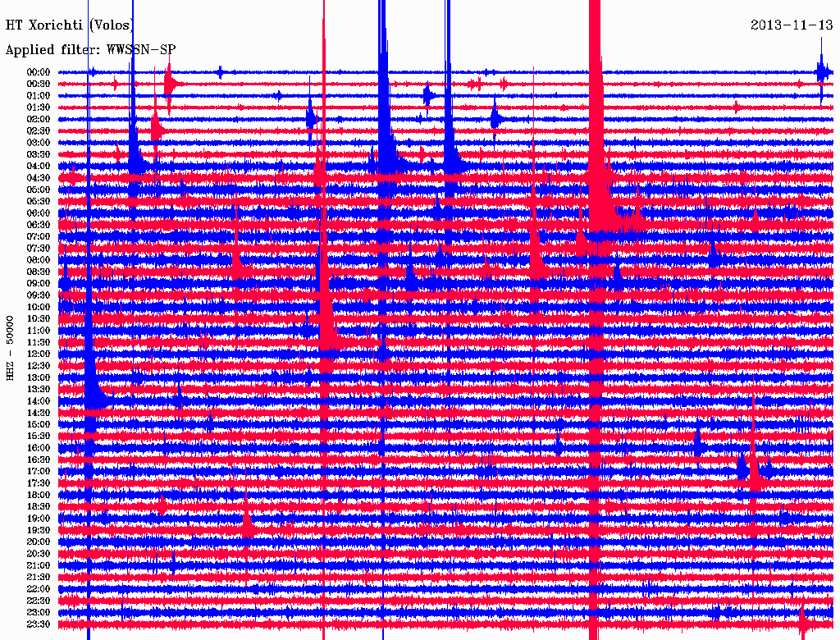Select the '13:00' time label

[x=39, y=377]
